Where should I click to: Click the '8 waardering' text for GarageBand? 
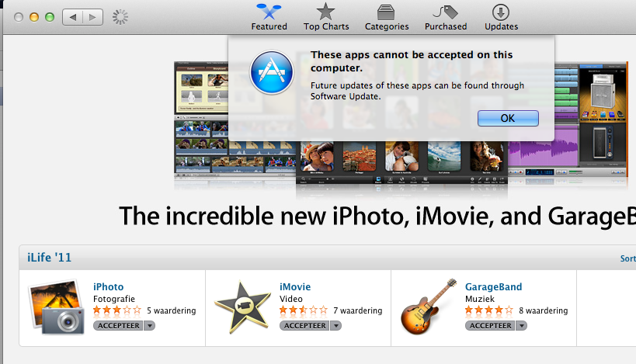pyautogui.click(x=543, y=310)
